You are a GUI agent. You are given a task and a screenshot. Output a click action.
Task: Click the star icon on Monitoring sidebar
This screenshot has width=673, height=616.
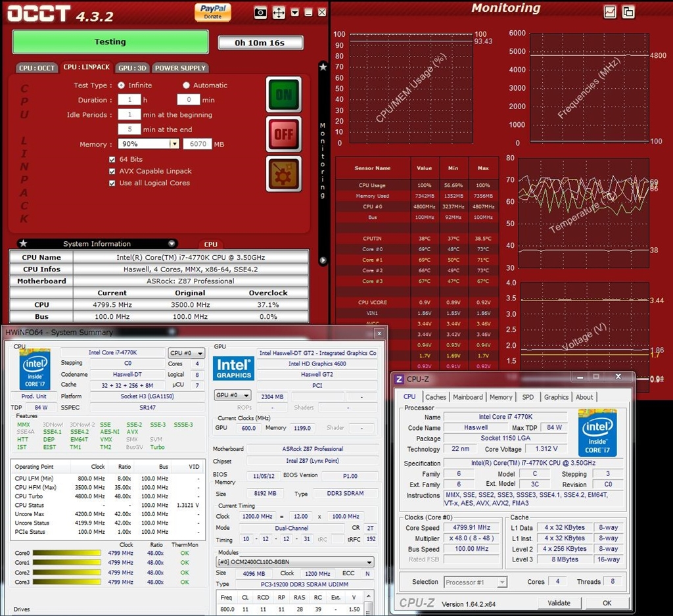[323, 66]
